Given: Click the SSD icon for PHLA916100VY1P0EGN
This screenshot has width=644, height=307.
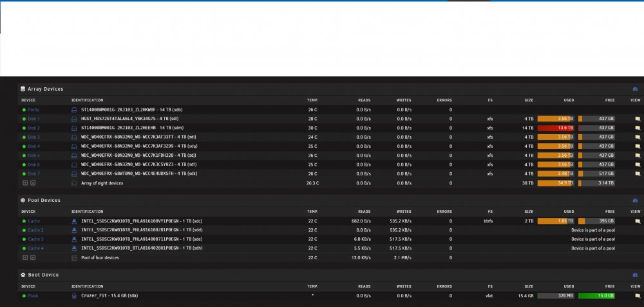Looking at the screenshot, I should (74, 221).
